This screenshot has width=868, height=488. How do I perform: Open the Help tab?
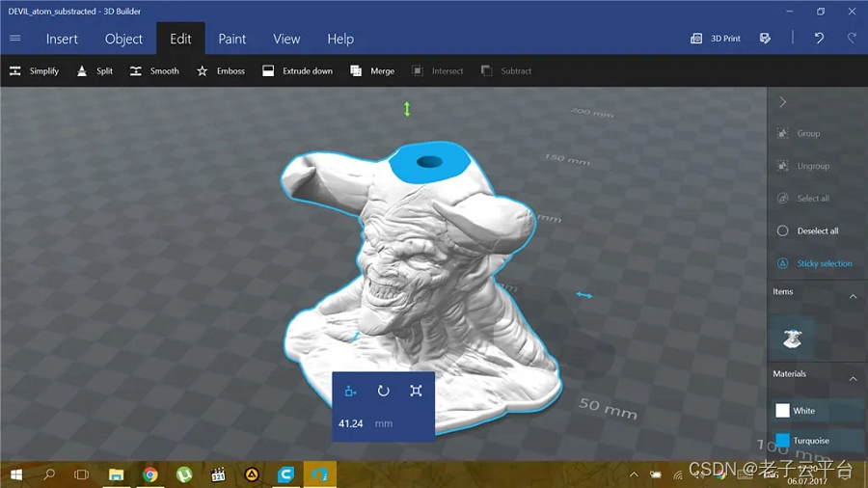tap(339, 39)
